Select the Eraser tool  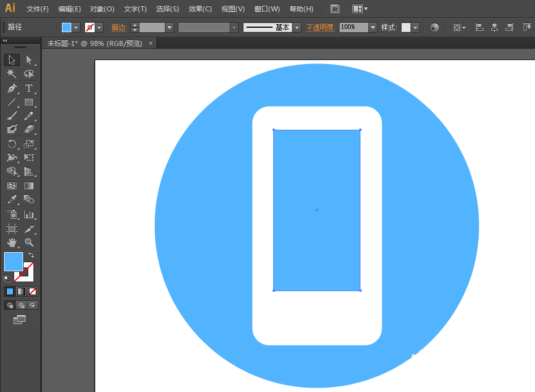coord(29,129)
